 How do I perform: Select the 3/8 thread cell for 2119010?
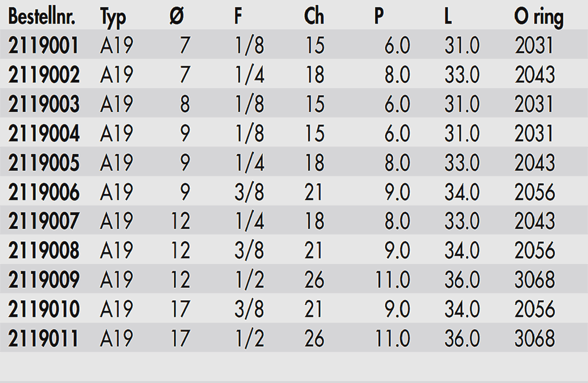pyautogui.click(x=249, y=310)
